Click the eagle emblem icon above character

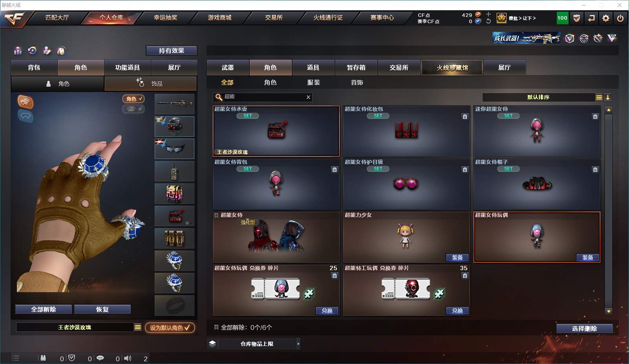click(26, 102)
